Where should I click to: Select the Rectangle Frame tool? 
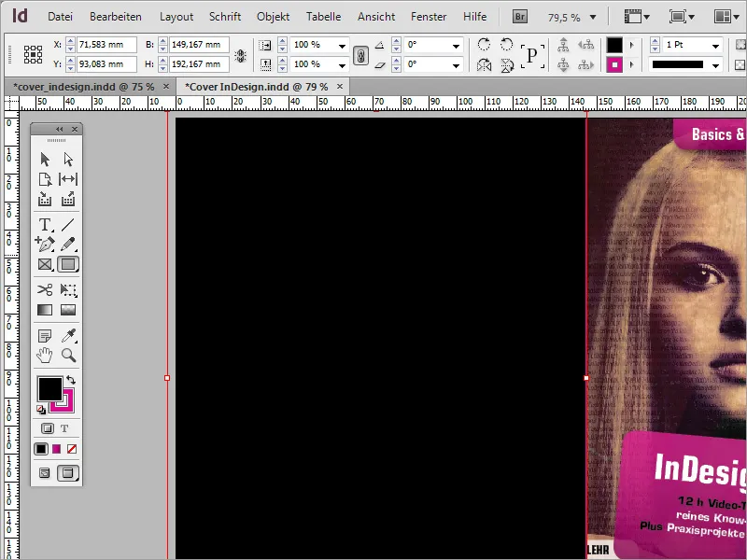(x=45, y=264)
